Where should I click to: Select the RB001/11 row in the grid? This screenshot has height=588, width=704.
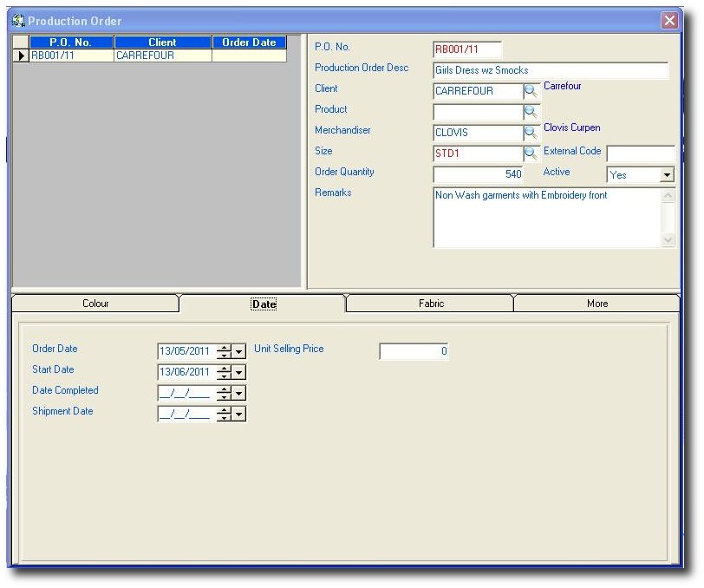click(71, 56)
